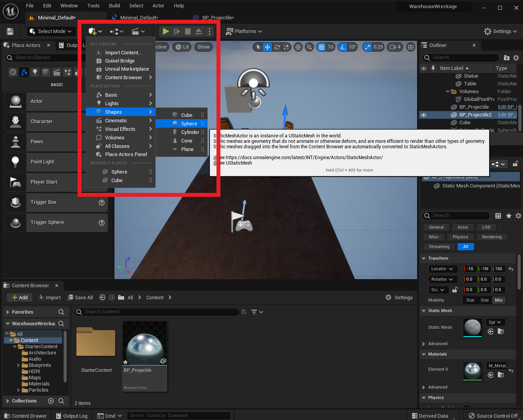The image size is (523, 420).
Task: Choose Quixel Bridge in Get Content
Action: click(x=120, y=61)
